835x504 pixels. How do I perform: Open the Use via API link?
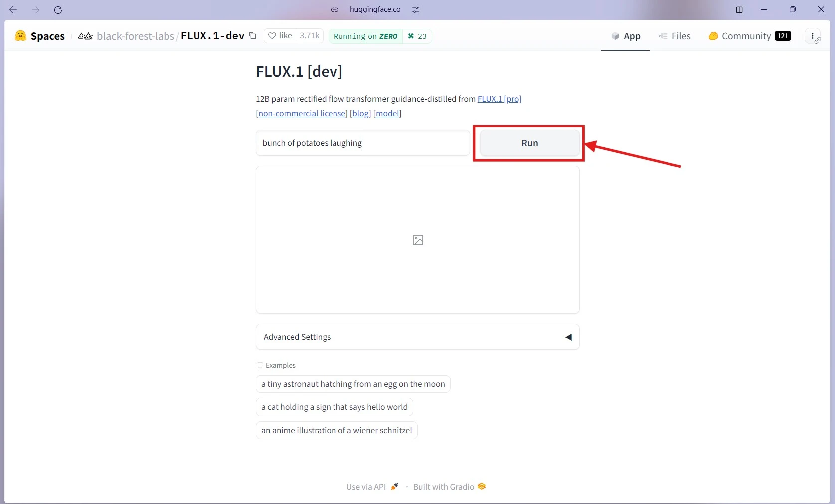372,487
